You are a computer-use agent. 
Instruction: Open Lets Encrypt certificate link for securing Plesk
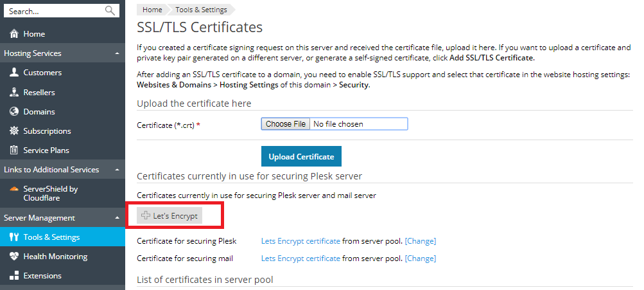tap(300, 241)
